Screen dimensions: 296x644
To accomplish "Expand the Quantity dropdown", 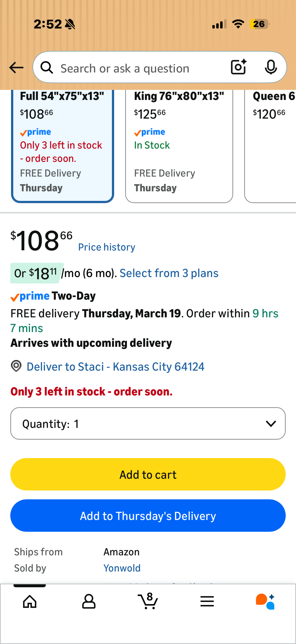I will [148, 423].
